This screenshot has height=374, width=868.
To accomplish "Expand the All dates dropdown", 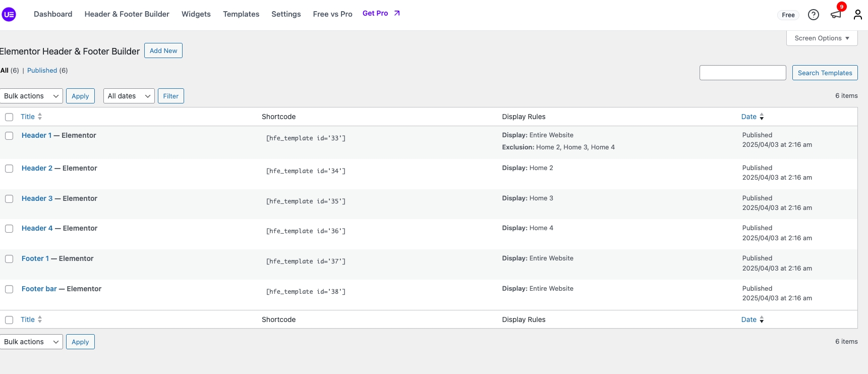I will coord(129,96).
